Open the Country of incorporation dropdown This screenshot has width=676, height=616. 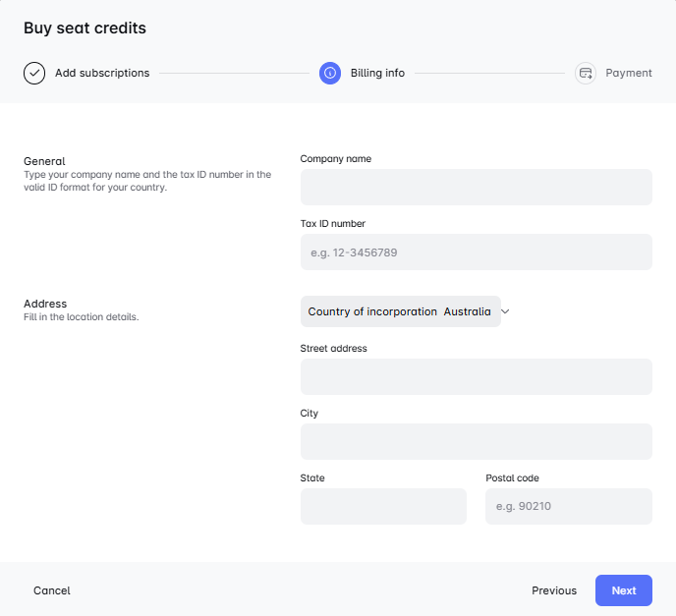(400, 311)
